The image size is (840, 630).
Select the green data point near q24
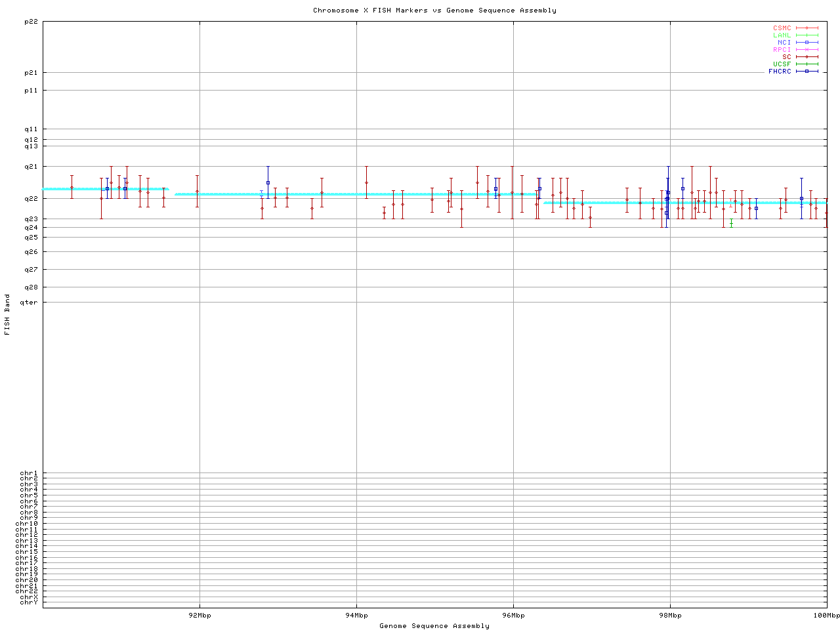point(731,224)
